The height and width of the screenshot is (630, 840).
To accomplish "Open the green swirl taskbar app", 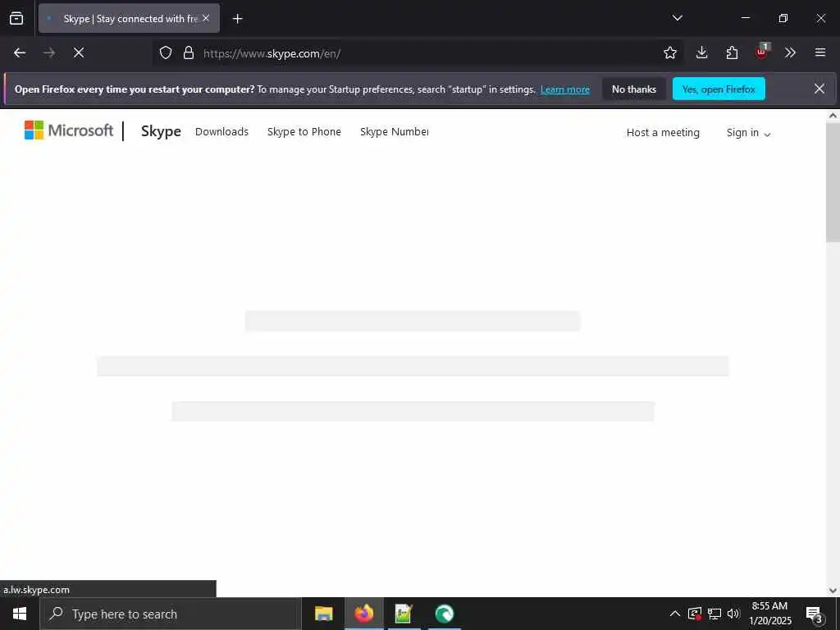I will pyautogui.click(x=444, y=614).
